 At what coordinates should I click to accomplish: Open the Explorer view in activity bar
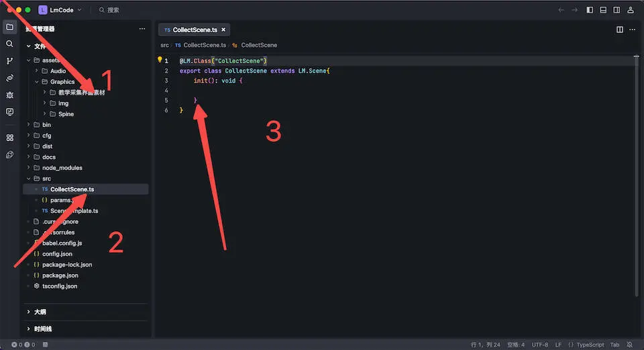[9, 27]
